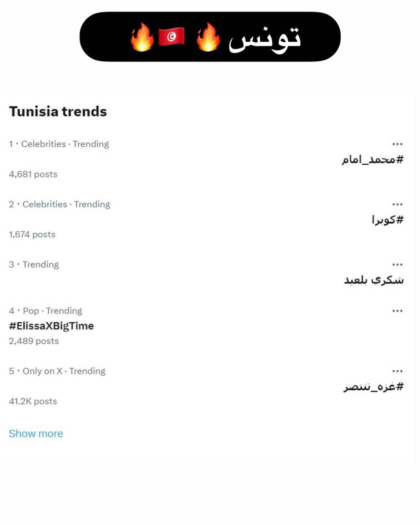This screenshot has width=420, height=525.
Task: Open the شكري بلعيد trending topic
Action: click(374, 280)
